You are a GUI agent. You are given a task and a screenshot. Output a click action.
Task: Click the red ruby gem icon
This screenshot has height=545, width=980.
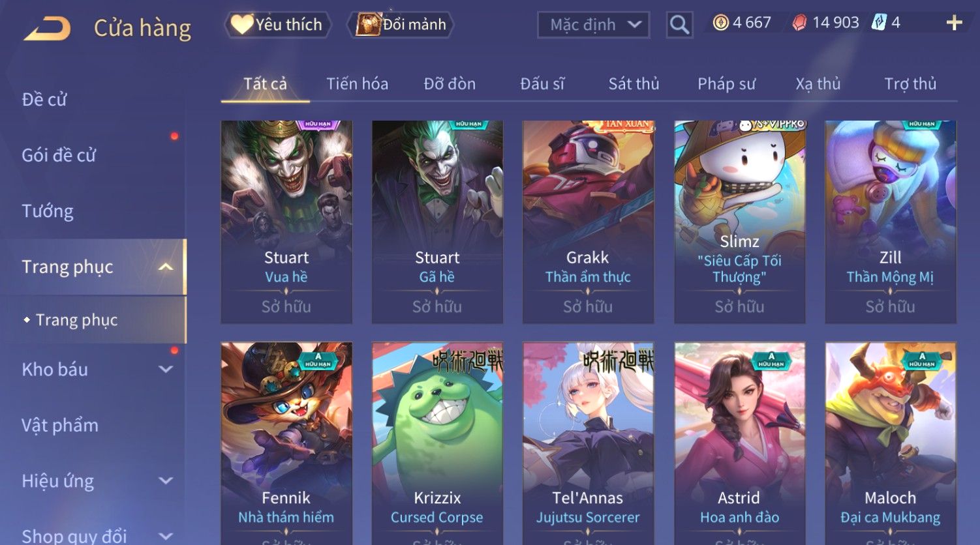click(x=799, y=23)
